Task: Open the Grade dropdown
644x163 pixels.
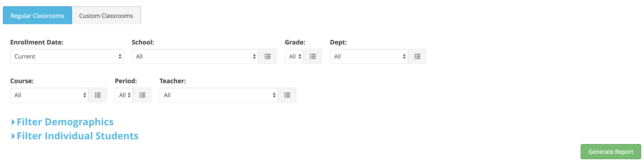Action: pos(294,57)
